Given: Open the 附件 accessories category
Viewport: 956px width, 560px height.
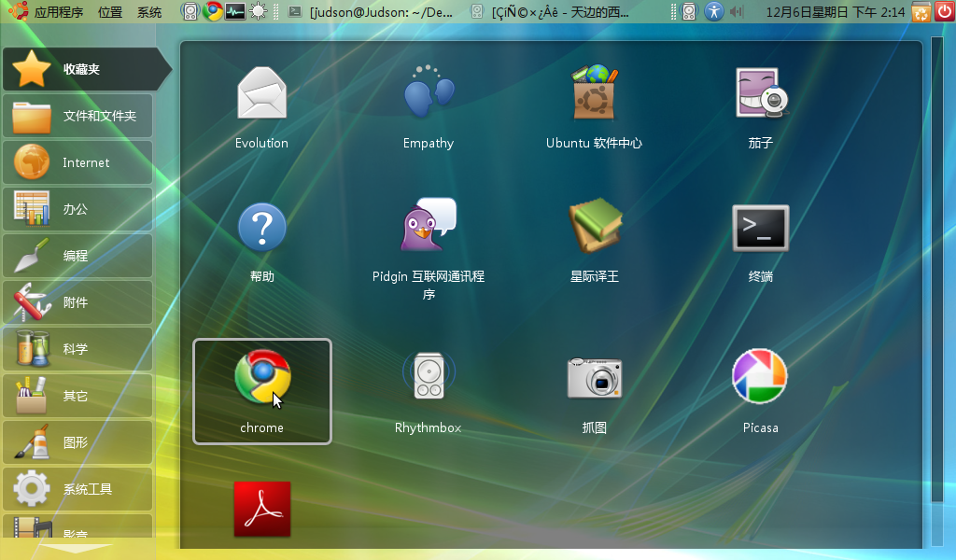Looking at the screenshot, I should (x=77, y=302).
